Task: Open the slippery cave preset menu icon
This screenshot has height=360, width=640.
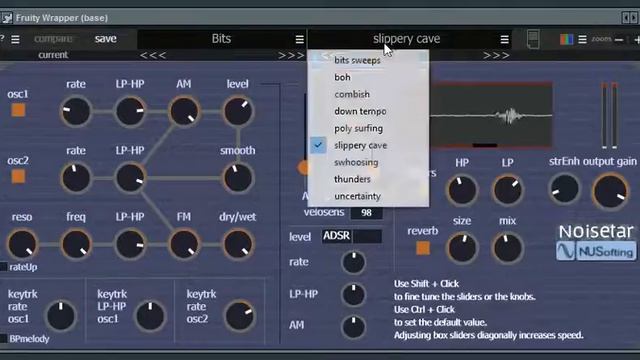Action: coord(504,39)
